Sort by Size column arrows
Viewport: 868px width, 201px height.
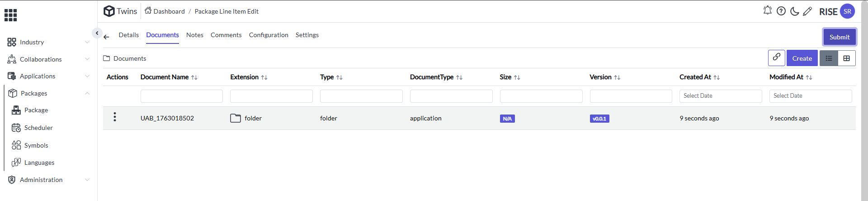(517, 77)
